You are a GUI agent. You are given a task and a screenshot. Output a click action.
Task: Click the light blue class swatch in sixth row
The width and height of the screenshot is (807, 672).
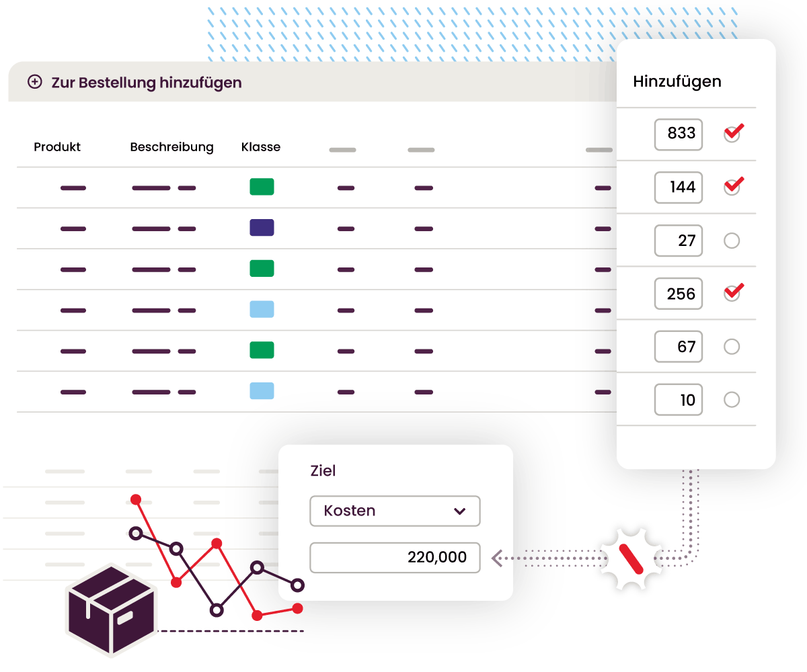(x=262, y=391)
